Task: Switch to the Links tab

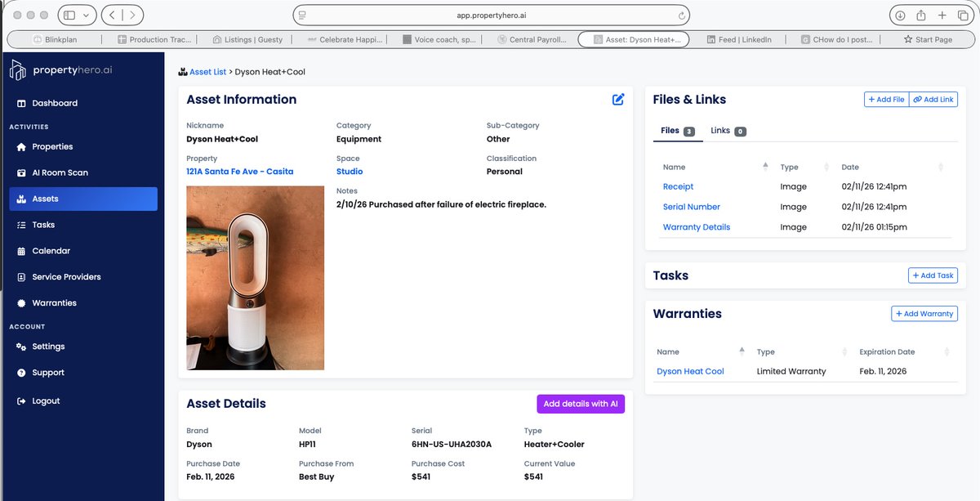Action: [x=728, y=131]
